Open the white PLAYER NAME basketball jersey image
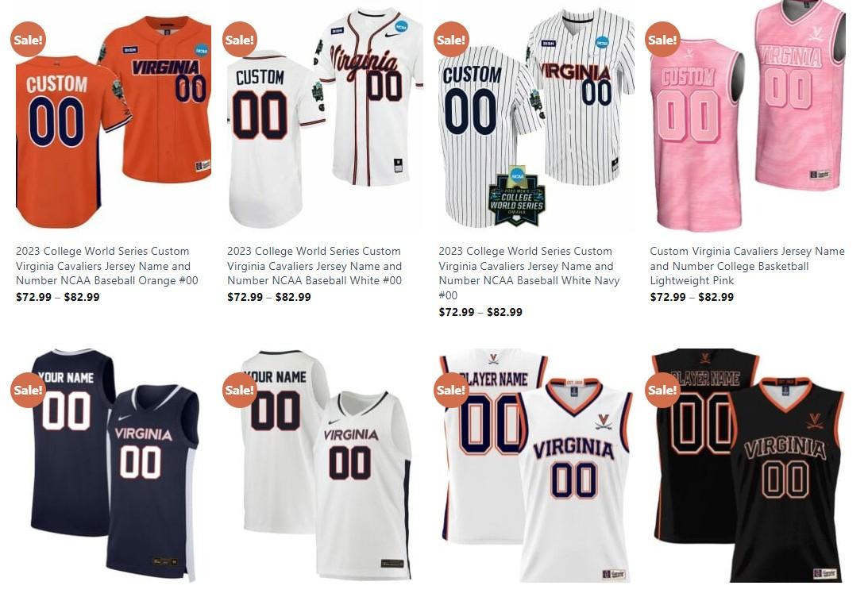Screen dimensions: 868x597 536,465
